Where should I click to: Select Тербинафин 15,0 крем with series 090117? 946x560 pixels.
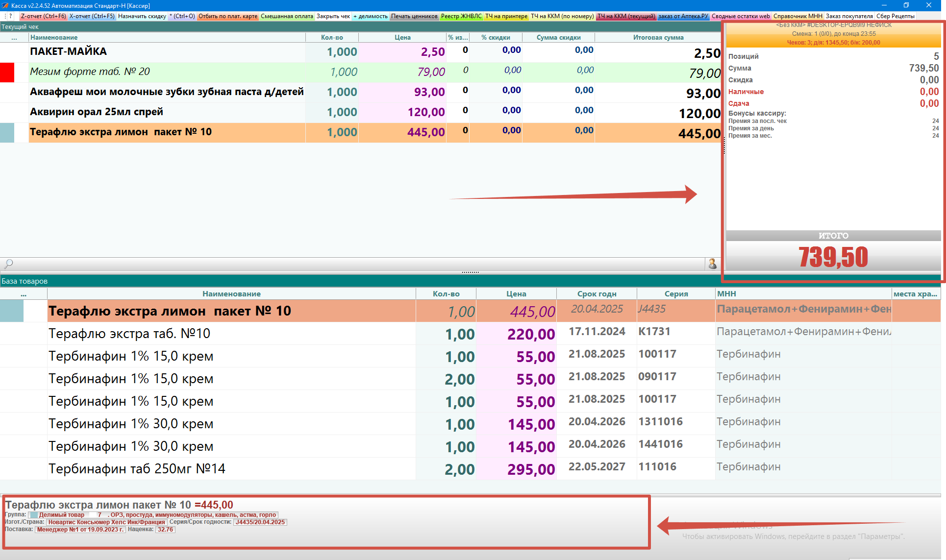tap(470, 379)
